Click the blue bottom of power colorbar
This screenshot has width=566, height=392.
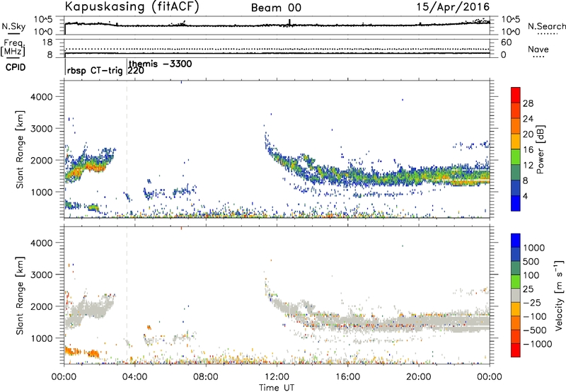(516, 203)
